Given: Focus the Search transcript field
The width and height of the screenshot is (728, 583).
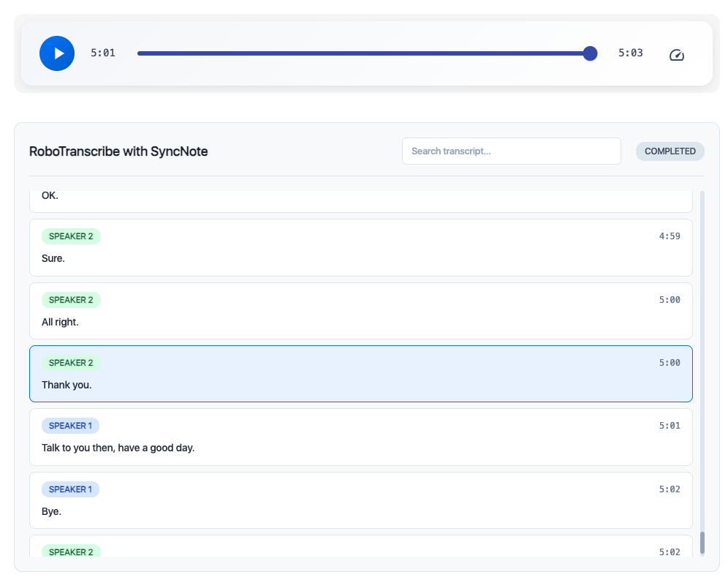Looking at the screenshot, I should coord(511,151).
